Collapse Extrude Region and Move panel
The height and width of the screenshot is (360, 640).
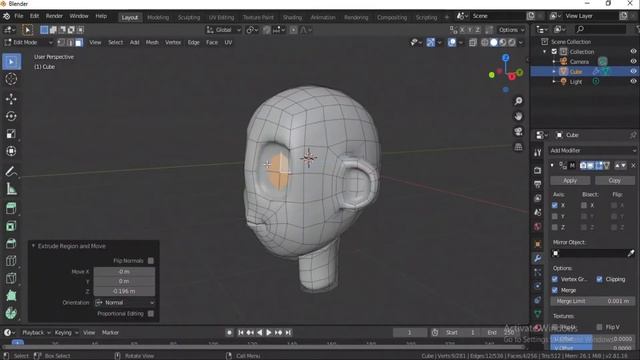pyautogui.click(x=33, y=246)
